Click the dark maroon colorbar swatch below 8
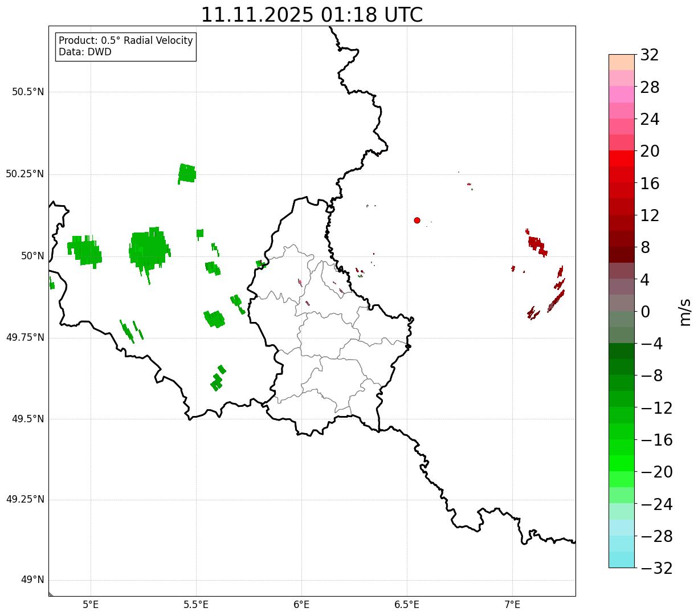The height and width of the screenshot is (616, 698). click(x=622, y=255)
